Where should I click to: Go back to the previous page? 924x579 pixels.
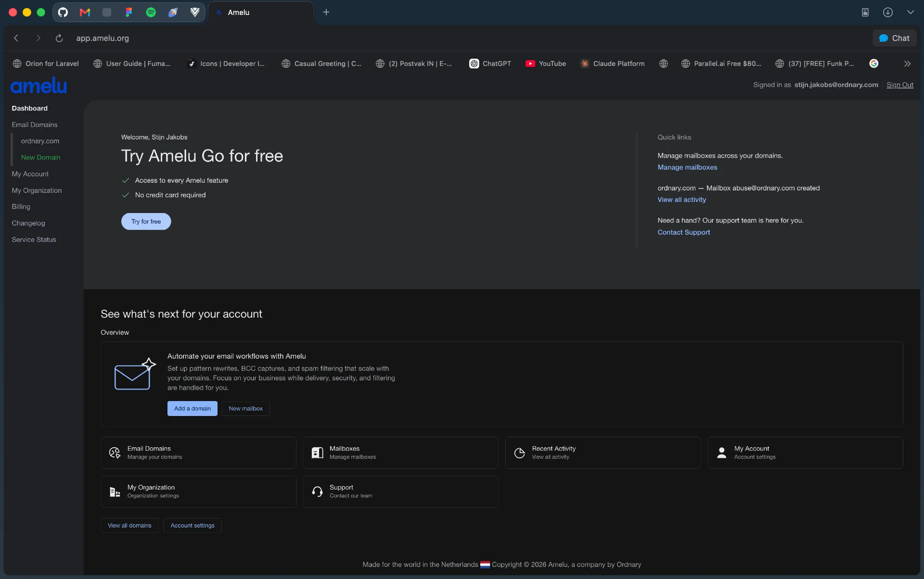(x=16, y=38)
